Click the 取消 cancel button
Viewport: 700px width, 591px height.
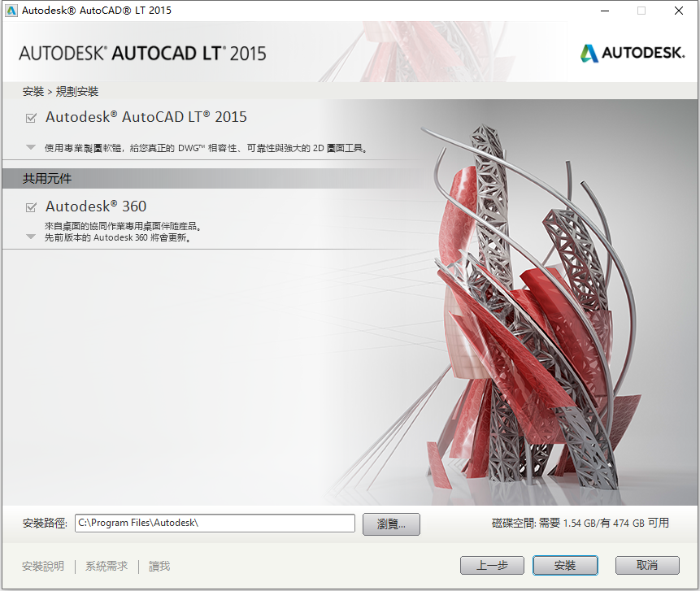(x=647, y=566)
